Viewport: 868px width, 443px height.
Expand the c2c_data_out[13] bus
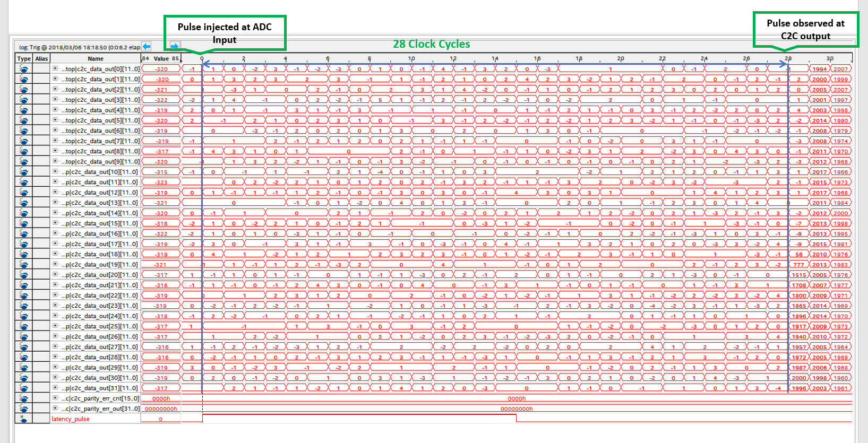(x=55, y=203)
